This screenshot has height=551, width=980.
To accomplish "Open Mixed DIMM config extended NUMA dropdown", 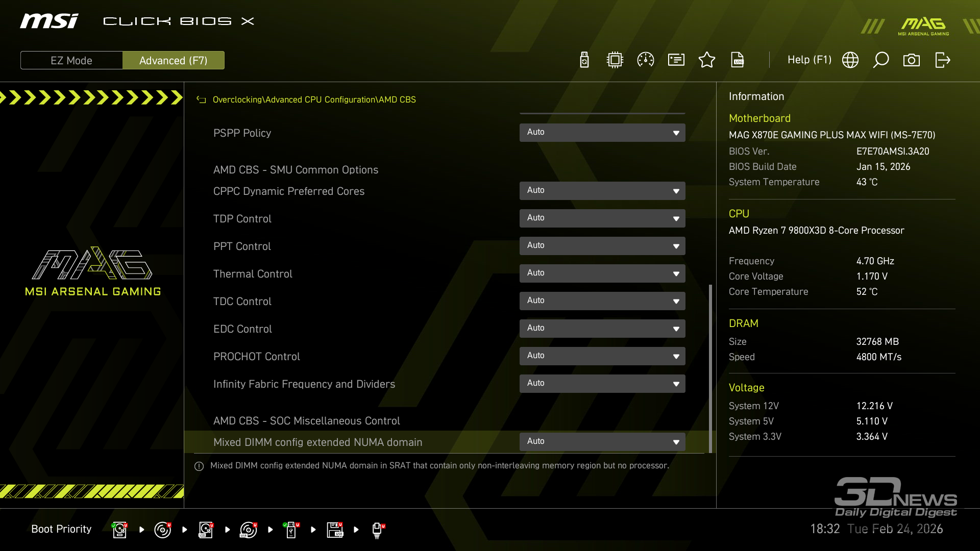I will 602,442.
